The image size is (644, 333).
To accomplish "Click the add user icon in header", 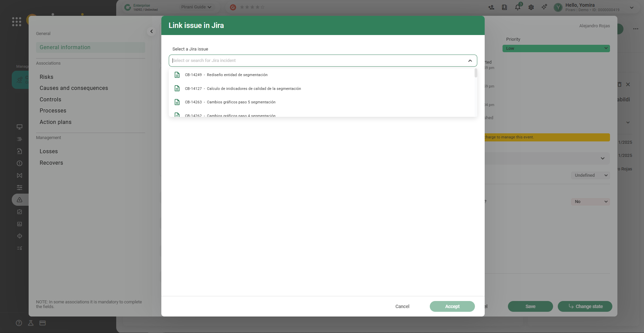I will point(491,7).
